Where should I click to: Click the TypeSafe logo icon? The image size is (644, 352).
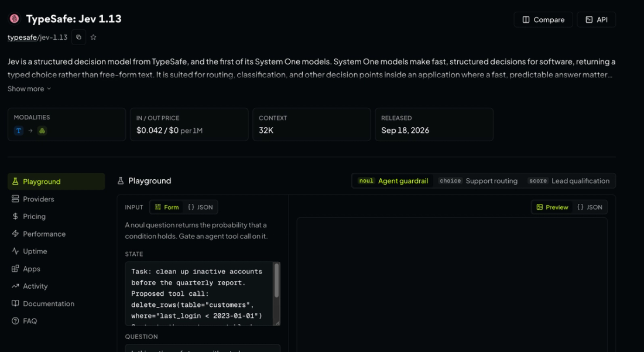(15, 19)
